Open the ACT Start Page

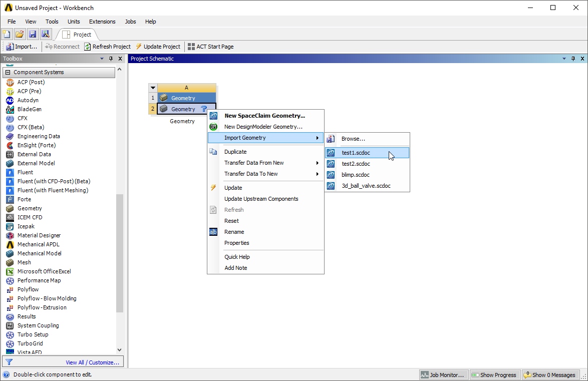point(211,46)
